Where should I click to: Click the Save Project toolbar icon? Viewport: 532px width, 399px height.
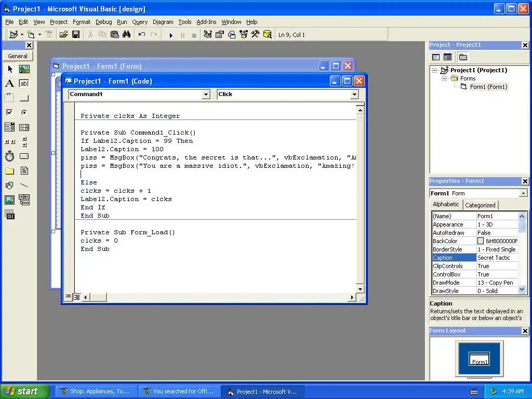click(x=76, y=35)
